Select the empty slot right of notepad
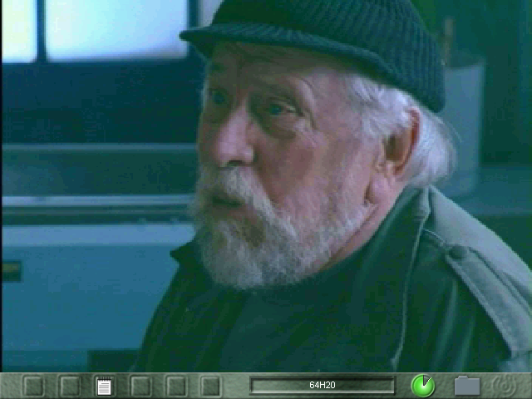532x399 pixels. click(140, 387)
